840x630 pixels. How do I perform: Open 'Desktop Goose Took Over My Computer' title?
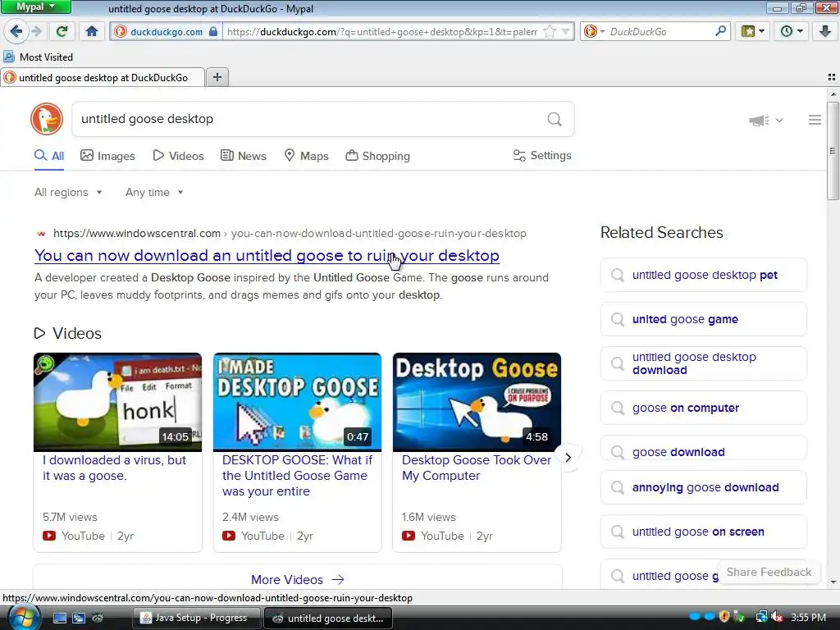pyautogui.click(x=477, y=468)
